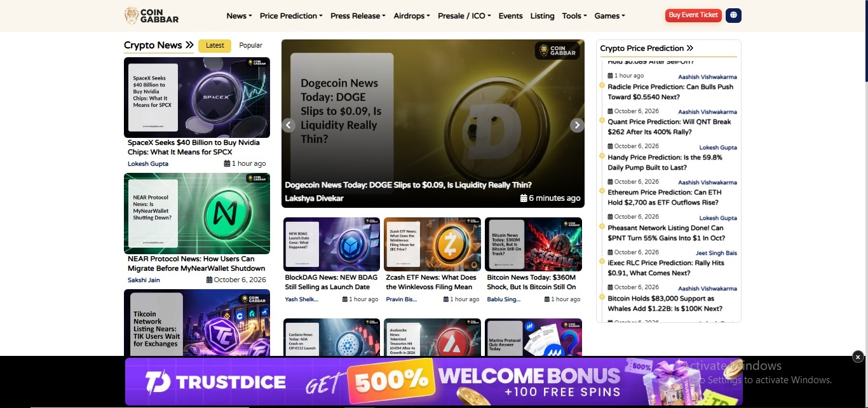Open Bitcoin News Today $360M Shock thumbnail
Viewport: 868px width, 408px height.
tap(533, 245)
